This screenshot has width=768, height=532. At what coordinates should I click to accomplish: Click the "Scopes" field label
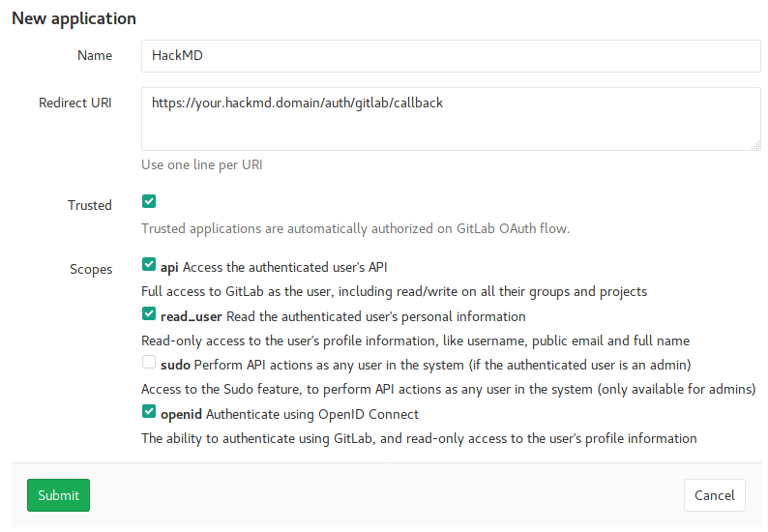[x=91, y=270]
